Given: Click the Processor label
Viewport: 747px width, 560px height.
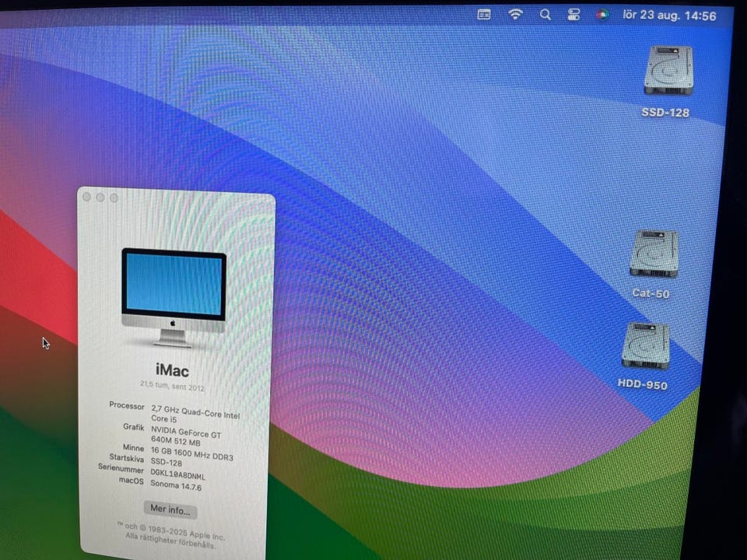Looking at the screenshot, I should 127,405.
